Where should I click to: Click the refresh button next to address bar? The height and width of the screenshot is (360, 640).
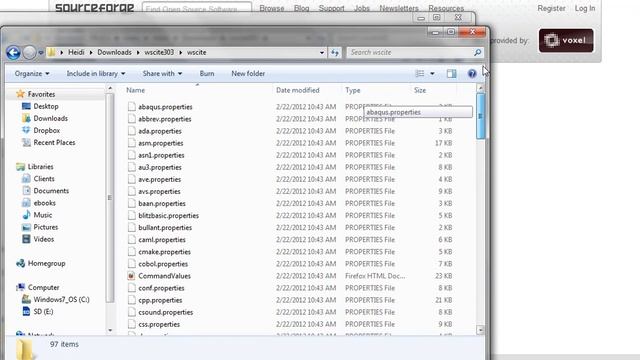[335, 52]
